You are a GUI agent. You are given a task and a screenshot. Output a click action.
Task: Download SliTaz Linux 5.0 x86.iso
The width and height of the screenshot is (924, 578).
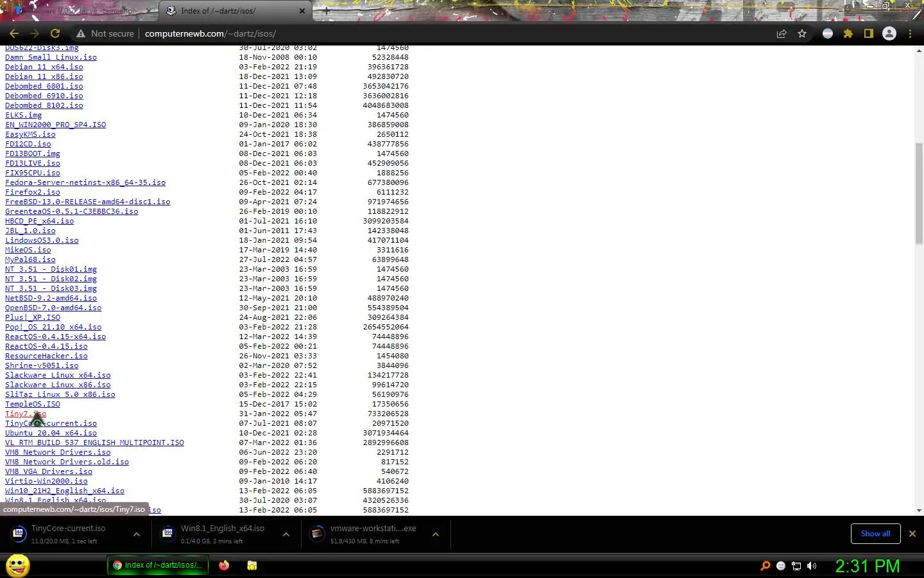(x=60, y=394)
